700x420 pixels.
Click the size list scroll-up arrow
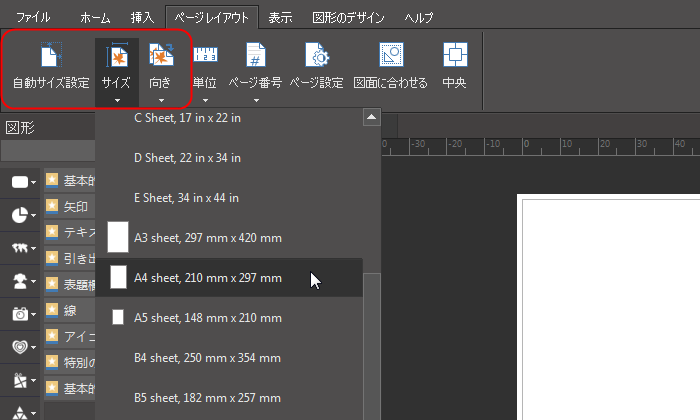coord(371,117)
